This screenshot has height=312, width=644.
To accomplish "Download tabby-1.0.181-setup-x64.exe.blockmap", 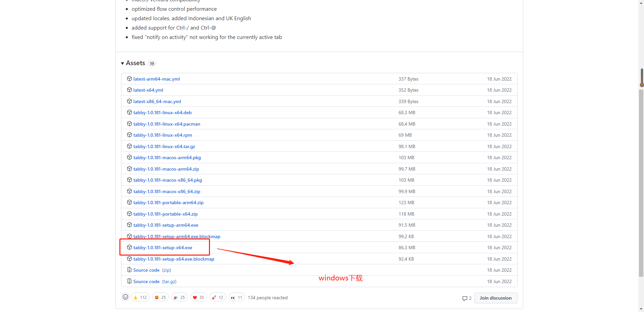I will point(174,259).
